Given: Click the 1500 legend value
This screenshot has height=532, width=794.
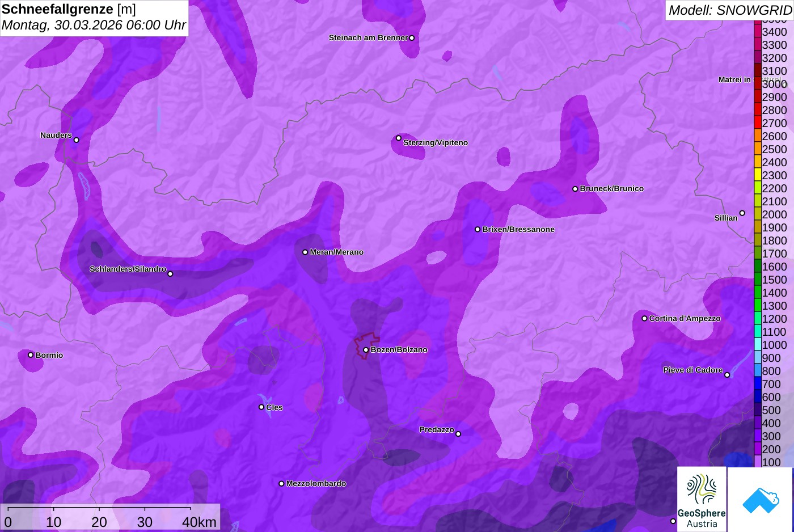Looking at the screenshot, I should pos(774,280).
